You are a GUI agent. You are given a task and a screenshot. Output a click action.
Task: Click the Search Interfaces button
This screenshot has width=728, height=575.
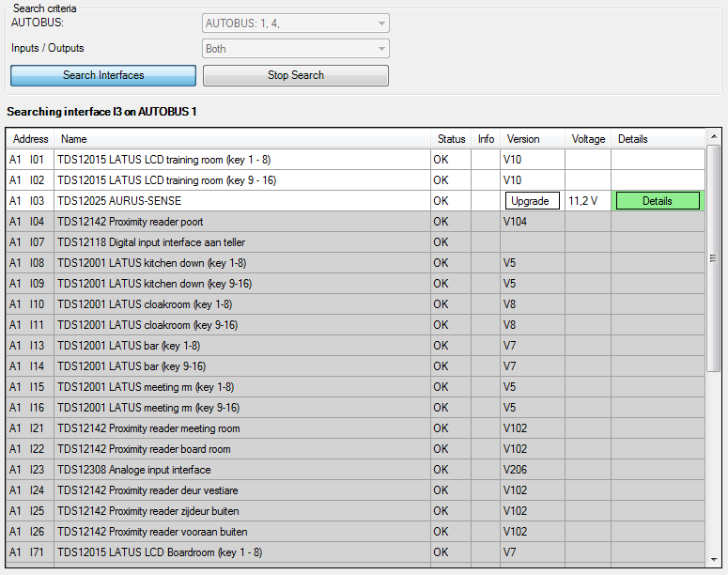(x=103, y=75)
